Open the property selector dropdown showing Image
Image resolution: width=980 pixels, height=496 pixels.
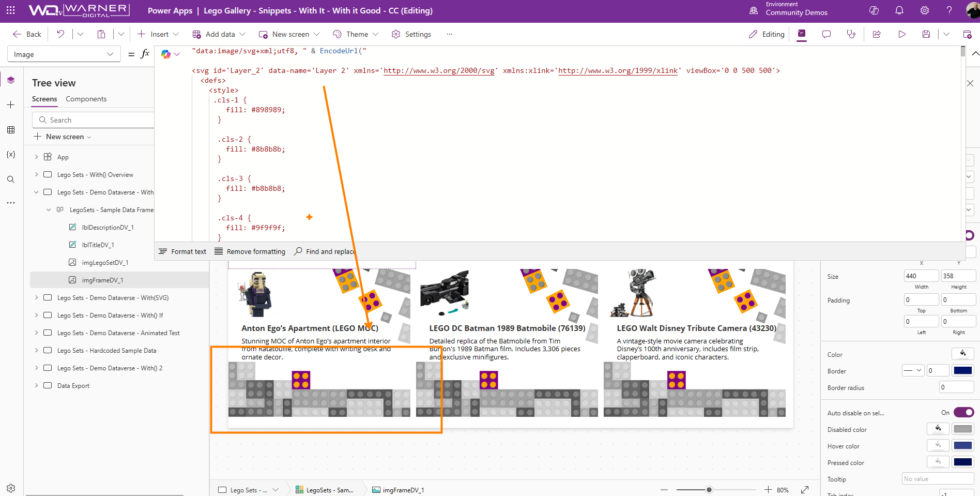[64, 54]
